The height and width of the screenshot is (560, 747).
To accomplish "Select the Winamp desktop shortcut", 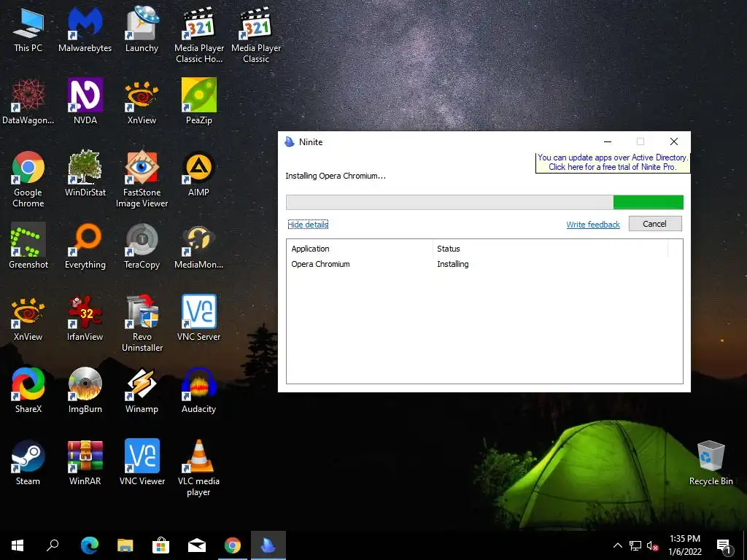I will click(x=142, y=391).
